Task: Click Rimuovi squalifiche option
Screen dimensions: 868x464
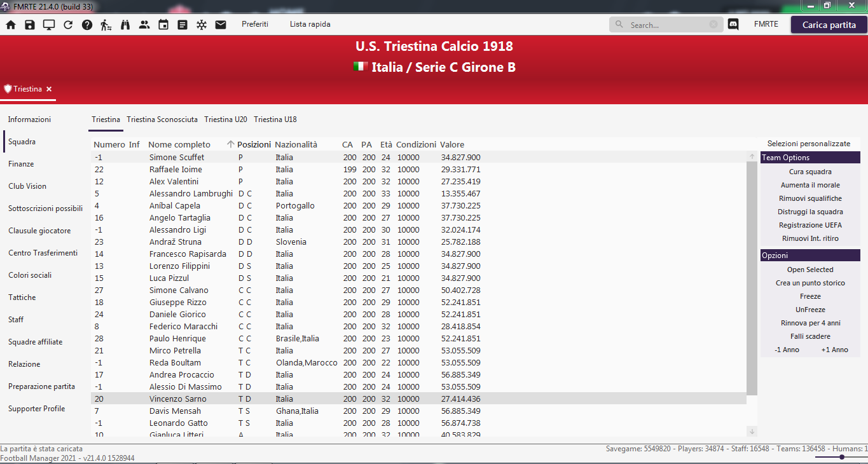Action: click(810, 198)
